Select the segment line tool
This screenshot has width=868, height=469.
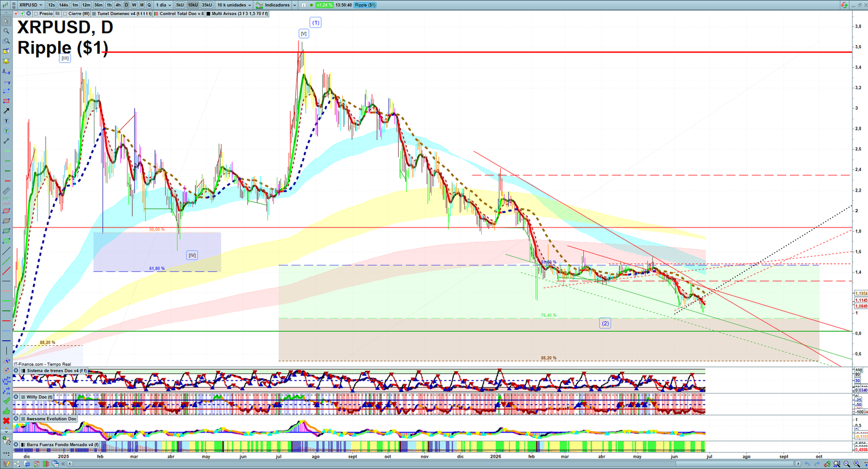pyautogui.click(x=7, y=141)
